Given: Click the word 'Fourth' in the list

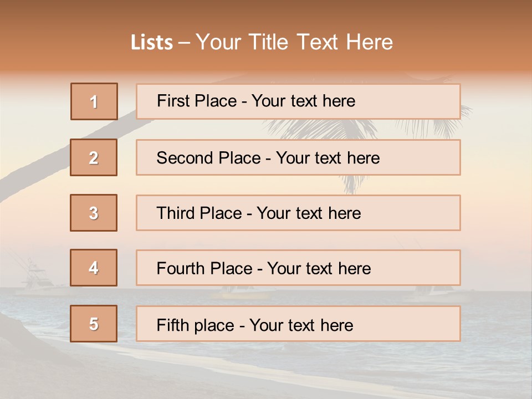Looking at the screenshot, I should pyautogui.click(x=181, y=268).
